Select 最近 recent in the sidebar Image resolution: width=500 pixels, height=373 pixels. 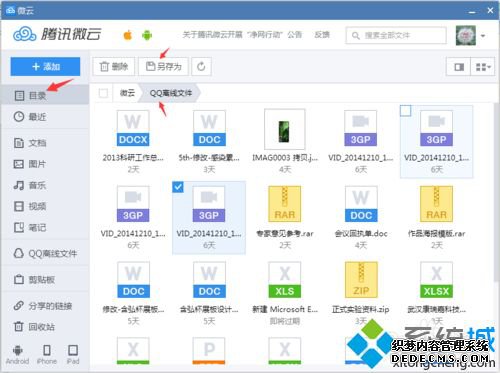[45, 117]
